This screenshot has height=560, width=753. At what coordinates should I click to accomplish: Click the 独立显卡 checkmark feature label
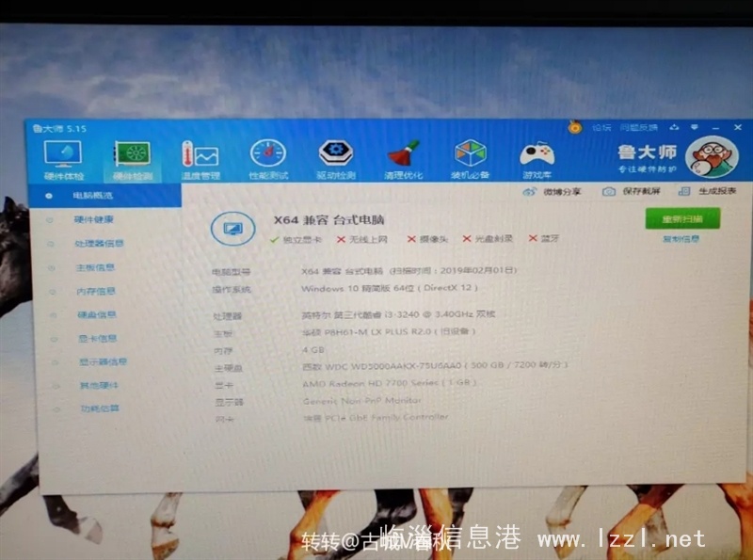click(x=296, y=239)
